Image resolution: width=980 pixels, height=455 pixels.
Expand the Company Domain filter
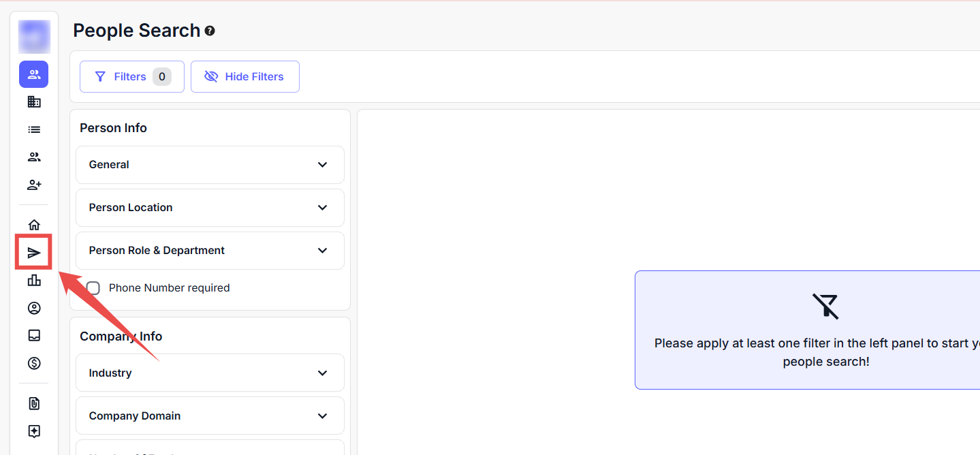(x=210, y=416)
